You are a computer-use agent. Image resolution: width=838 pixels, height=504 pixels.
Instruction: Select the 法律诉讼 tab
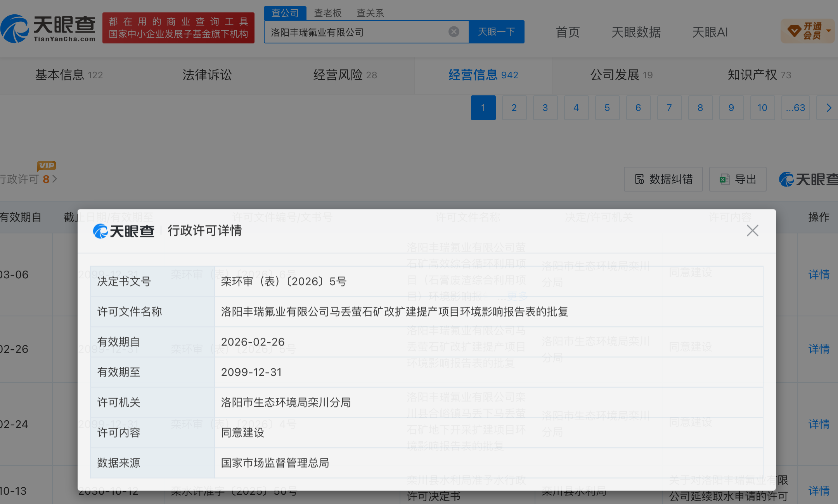[207, 75]
